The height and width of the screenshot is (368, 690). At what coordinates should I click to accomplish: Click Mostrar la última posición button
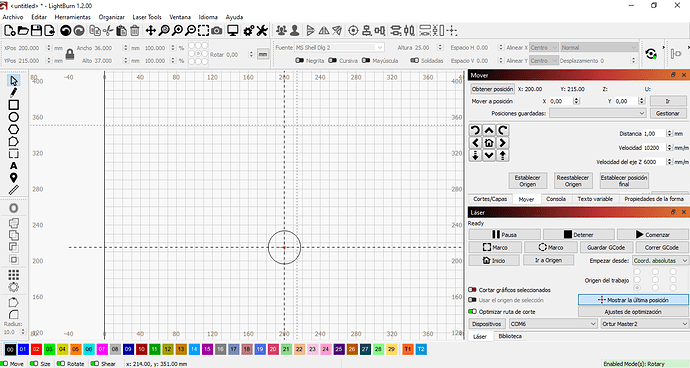[633, 300]
